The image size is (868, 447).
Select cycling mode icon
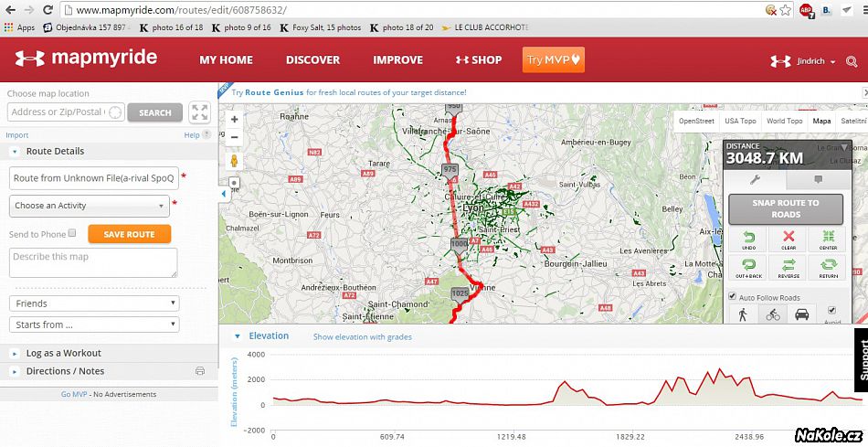(x=773, y=314)
